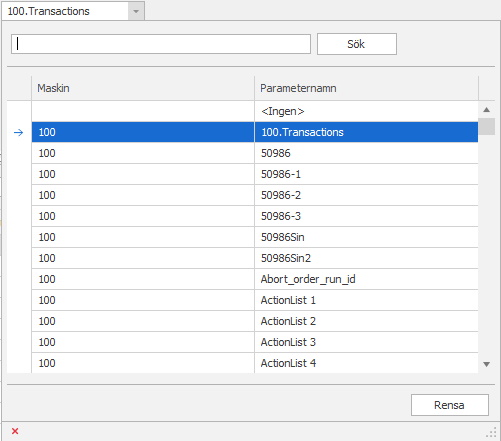Click the scroll up arrow

pyautogui.click(x=486, y=110)
